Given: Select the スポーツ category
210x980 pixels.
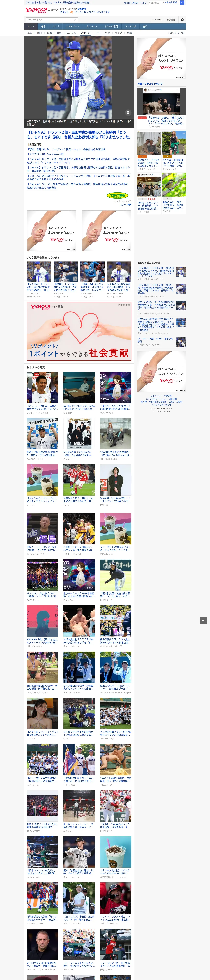Looking at the screenshot, I should click(x=86, y=33).
